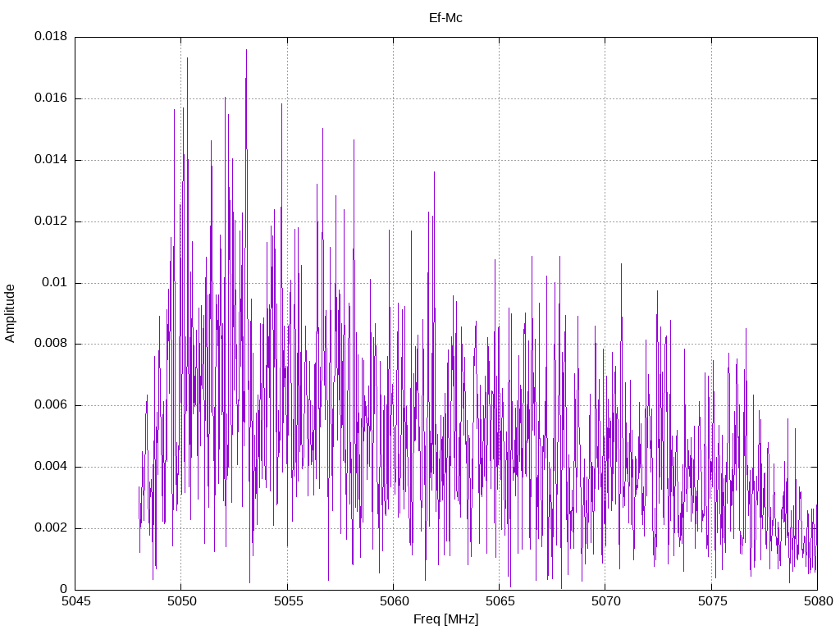Image resolution: width=840 pixels, height=630 pixels.
Task: Select the "Freq [MHz]" x-axis label
Action: pyautogui.click(x=445, y=619)
